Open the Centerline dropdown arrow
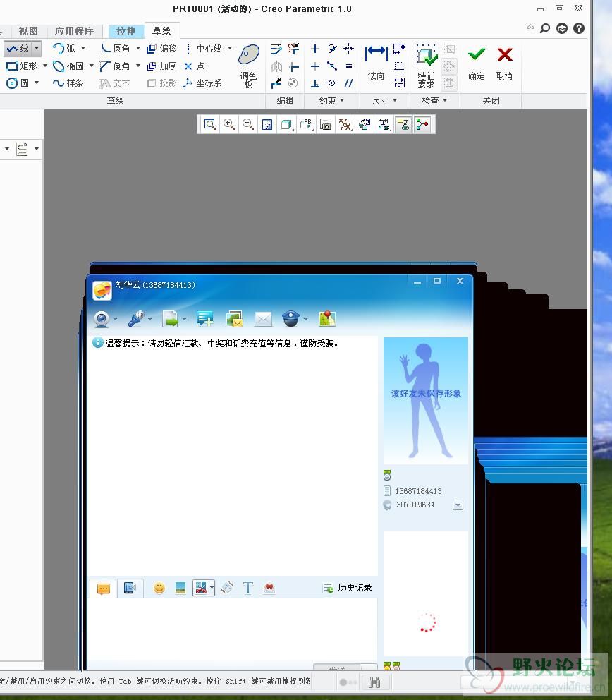This screenshot has height=700, width=612. tap(230, 48)
